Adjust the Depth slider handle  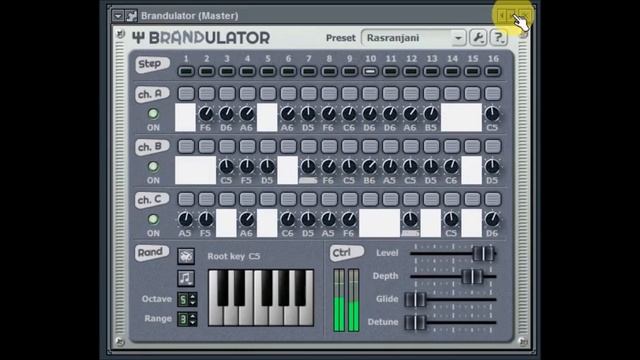tap(473, 276)
